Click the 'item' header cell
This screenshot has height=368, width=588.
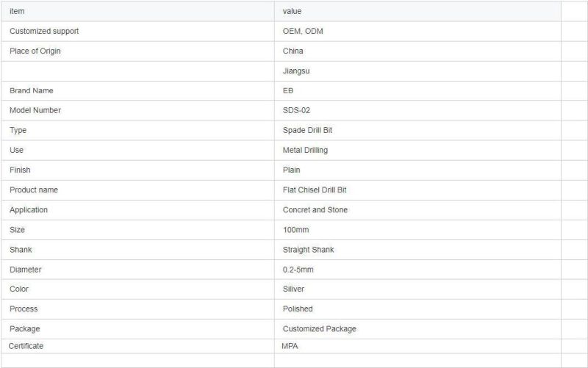tap(18, 11)
